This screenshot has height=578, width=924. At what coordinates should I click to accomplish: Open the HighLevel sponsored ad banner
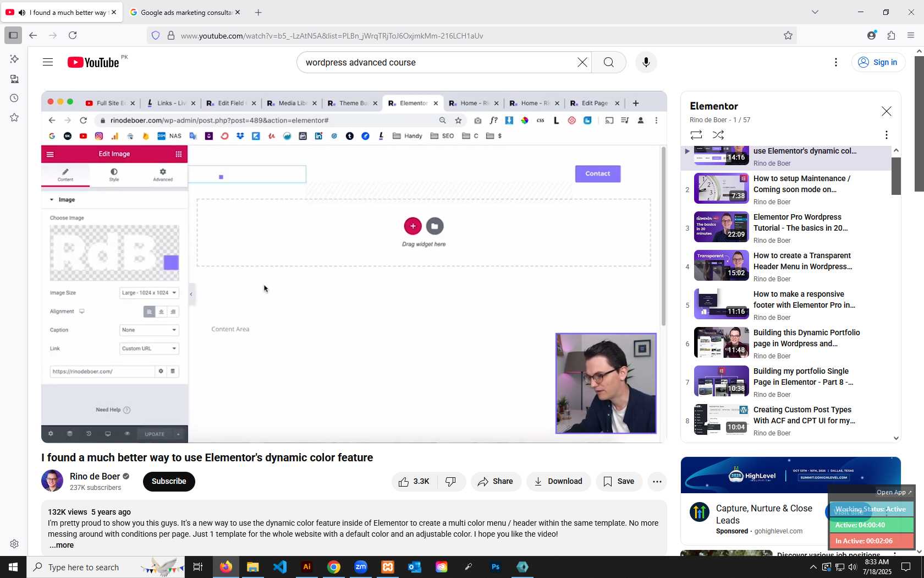click(790, 475)
